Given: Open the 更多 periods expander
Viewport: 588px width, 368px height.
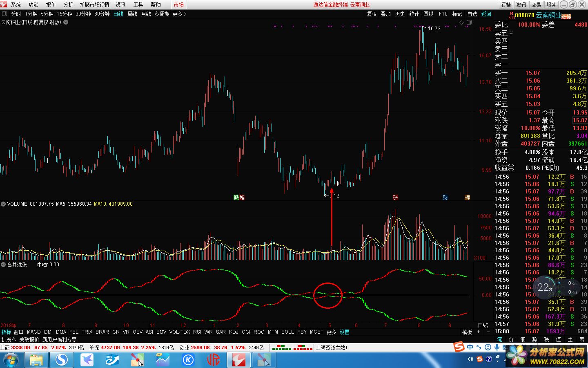Looking at the screenshot, I should [x=179, y=14].
